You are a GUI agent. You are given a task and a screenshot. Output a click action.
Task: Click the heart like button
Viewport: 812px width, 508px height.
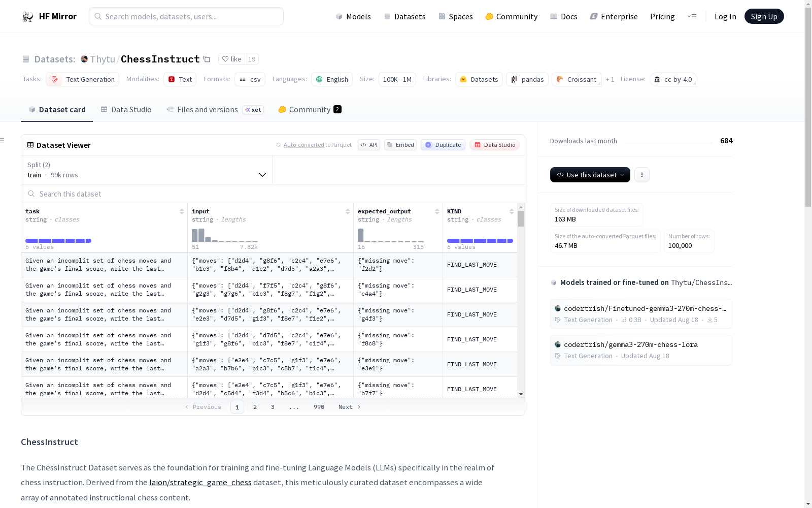tap(231, 59)
